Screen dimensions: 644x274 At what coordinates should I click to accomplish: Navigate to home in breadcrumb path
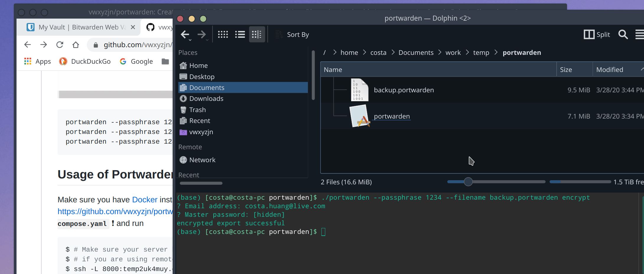[x=349, y=52]
